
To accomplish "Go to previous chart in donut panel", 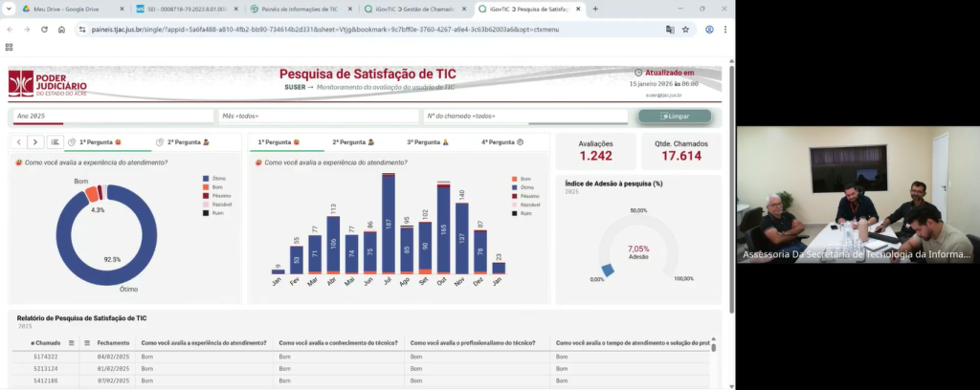I will coord(19,142).
